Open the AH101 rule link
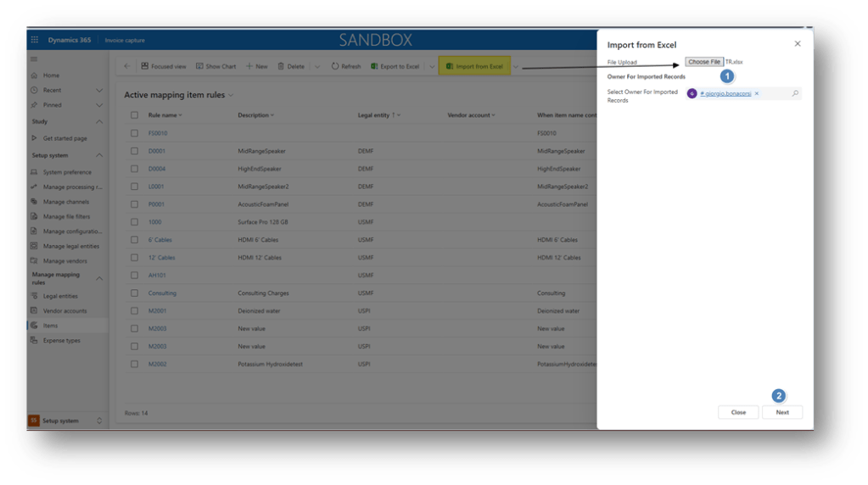868x485 pixels. pos(157,276)
